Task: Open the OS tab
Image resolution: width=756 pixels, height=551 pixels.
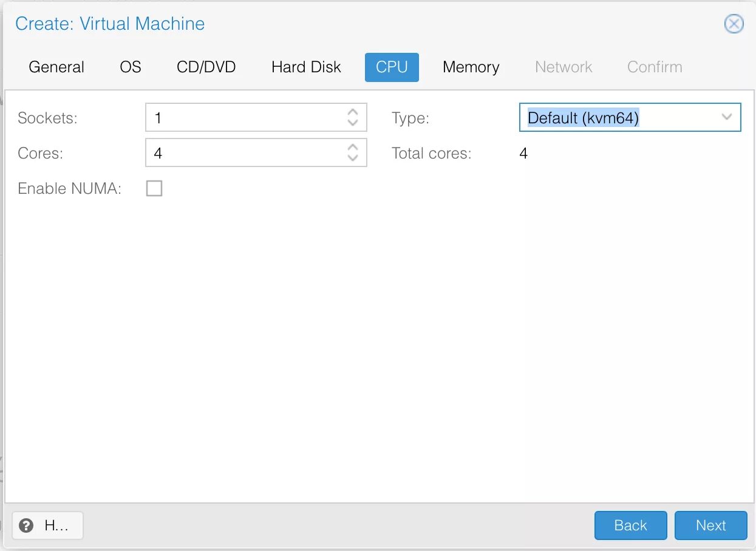Action: 131,67
